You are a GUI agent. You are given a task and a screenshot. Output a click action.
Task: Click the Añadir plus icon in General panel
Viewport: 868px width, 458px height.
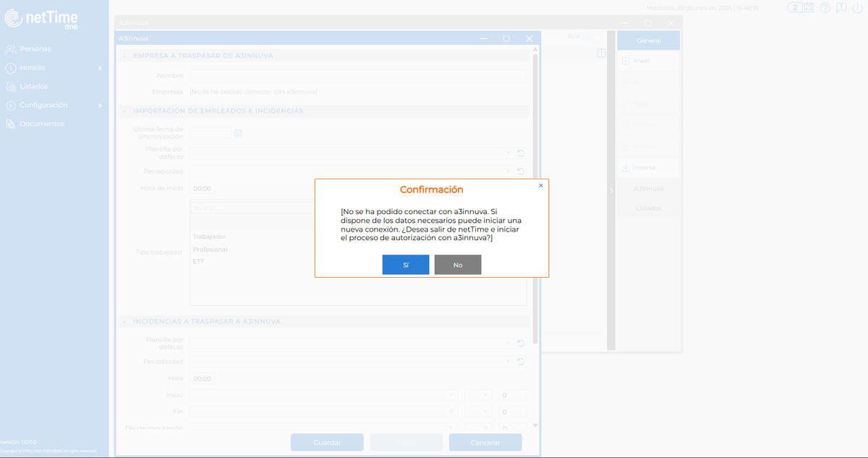[x=626, y=61]
